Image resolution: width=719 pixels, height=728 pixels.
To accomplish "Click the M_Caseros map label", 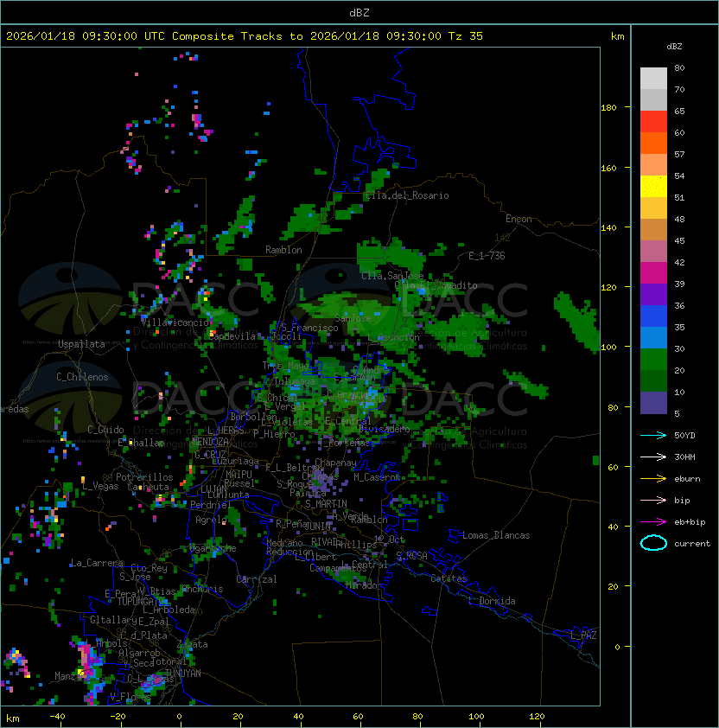I will 377,476.
